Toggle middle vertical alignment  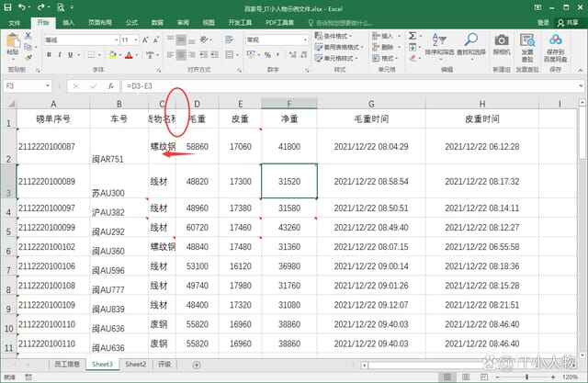click(x=181, y=39)
